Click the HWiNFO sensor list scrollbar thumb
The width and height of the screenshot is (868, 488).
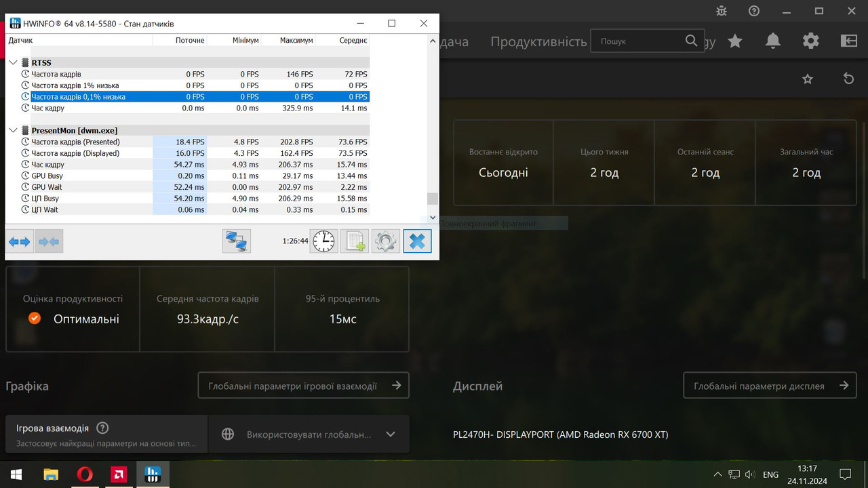pyautogui.click(x=433, y=199)
